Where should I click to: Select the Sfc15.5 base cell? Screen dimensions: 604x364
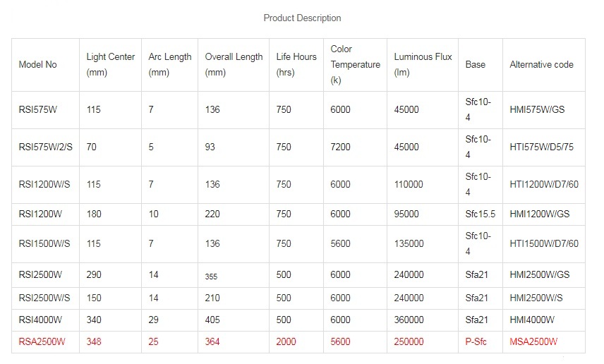tap(480, 214)
